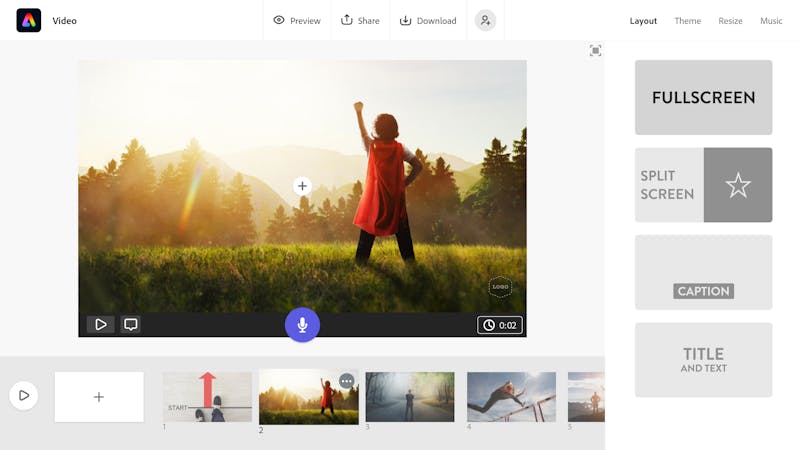The width and height of the screenshot is (800, 450).
Task: Click the Adobe Express logo icon
Action: [29, 20]
